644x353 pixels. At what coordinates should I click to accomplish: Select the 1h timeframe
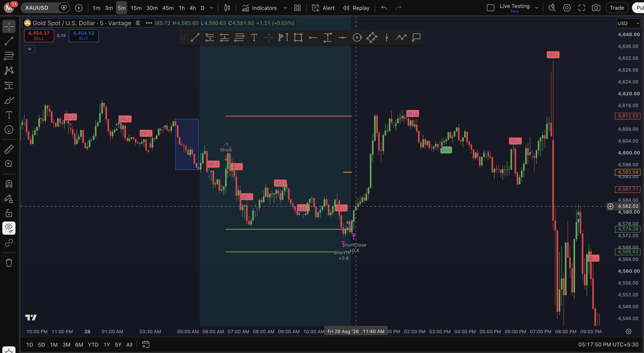tap(182, 8)
